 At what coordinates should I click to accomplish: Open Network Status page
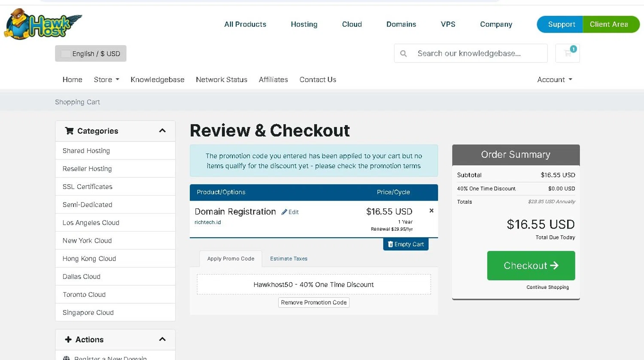(x=222, y=79)
